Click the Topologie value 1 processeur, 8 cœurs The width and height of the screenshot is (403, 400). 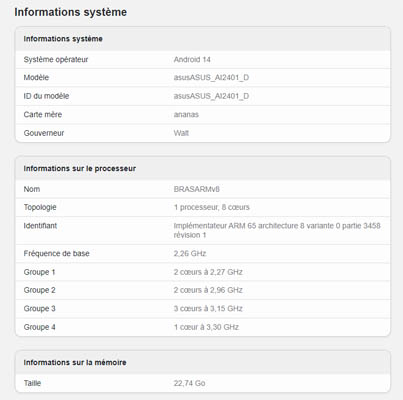[212, 207]
